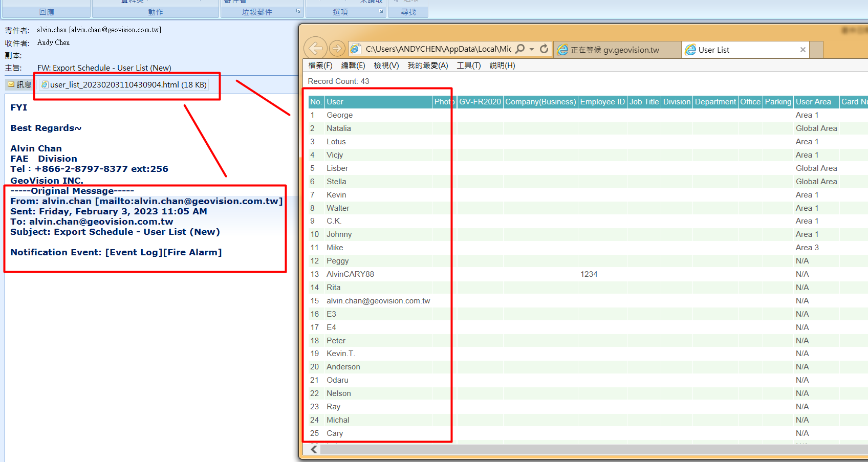Viewport: 868px width, 462px height.
Task: Click sender alvin.chan address in header
Action: [x=99, y=30]
